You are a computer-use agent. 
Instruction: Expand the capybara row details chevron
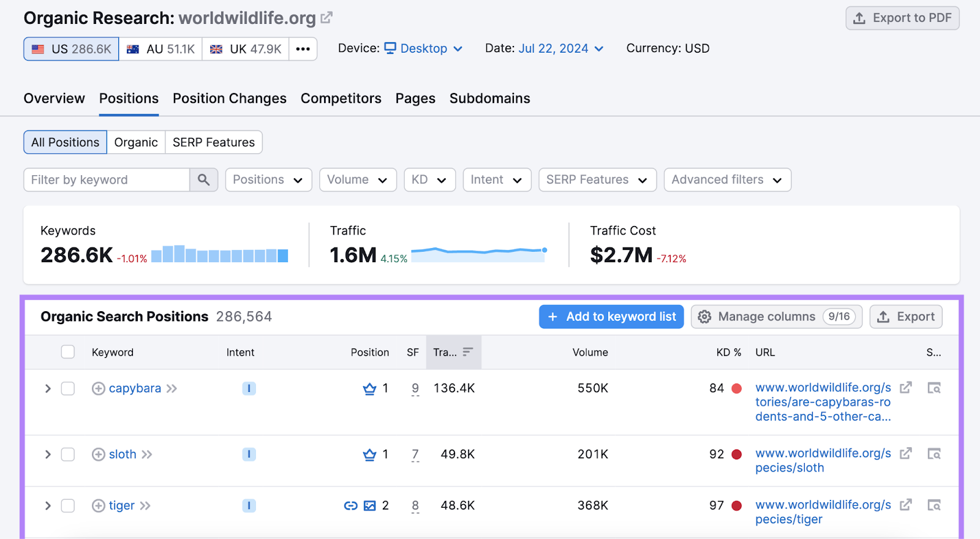click(48, 389)
